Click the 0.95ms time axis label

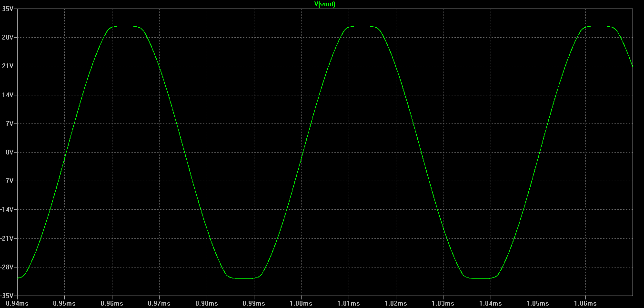[x=64, y=303]
